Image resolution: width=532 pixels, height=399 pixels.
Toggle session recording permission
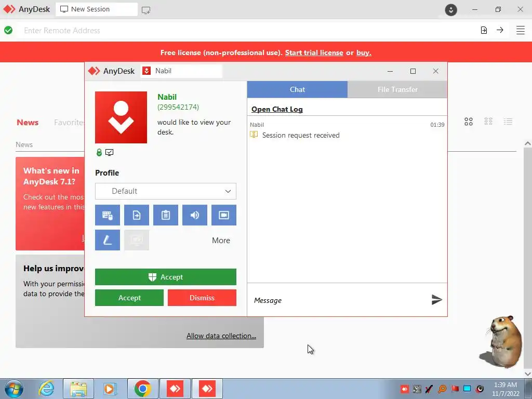(224, 215)
